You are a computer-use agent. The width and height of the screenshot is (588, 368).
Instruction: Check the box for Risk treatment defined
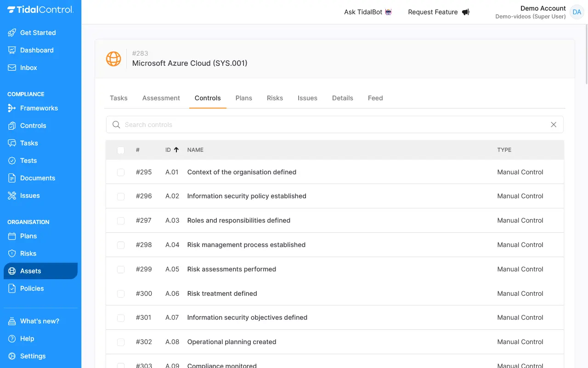[121, 293]
